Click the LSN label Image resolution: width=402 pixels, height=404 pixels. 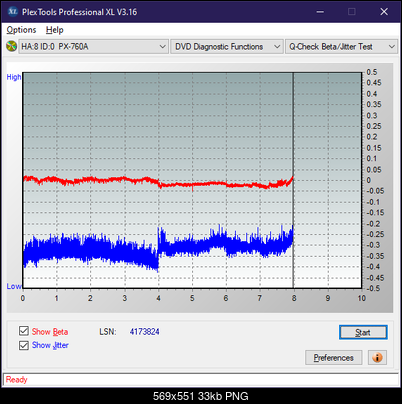click(x=108, y=332)
